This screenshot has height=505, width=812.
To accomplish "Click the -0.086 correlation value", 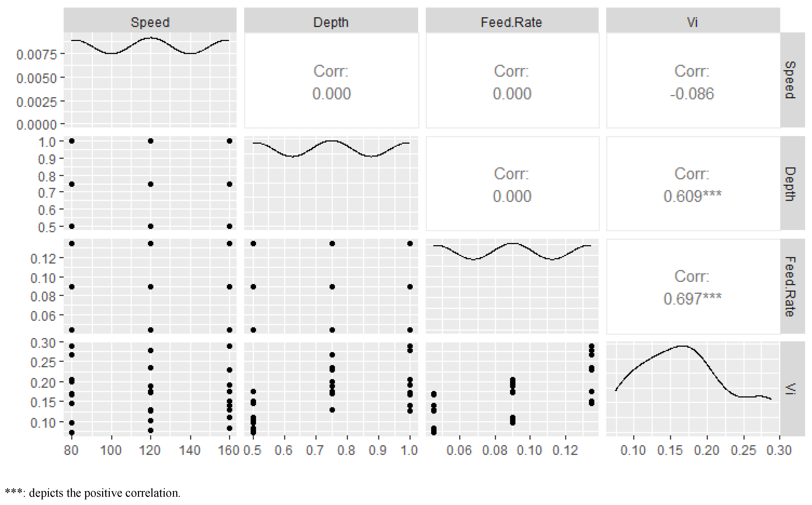I will [692, 94].
